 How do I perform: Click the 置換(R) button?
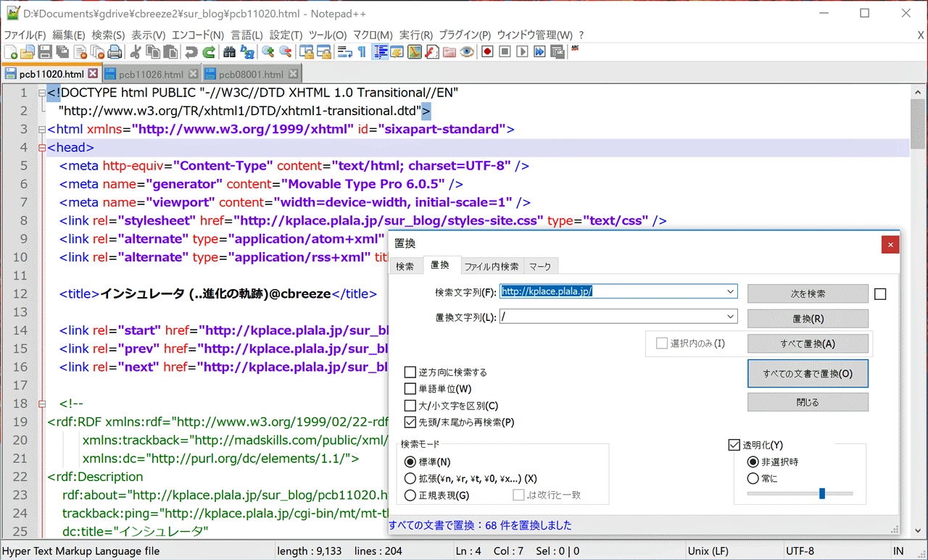(808, 319)
